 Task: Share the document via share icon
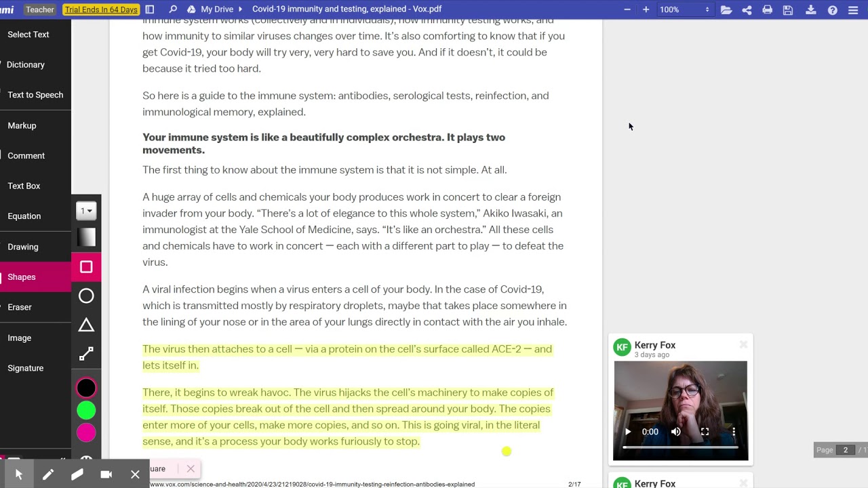747,9
